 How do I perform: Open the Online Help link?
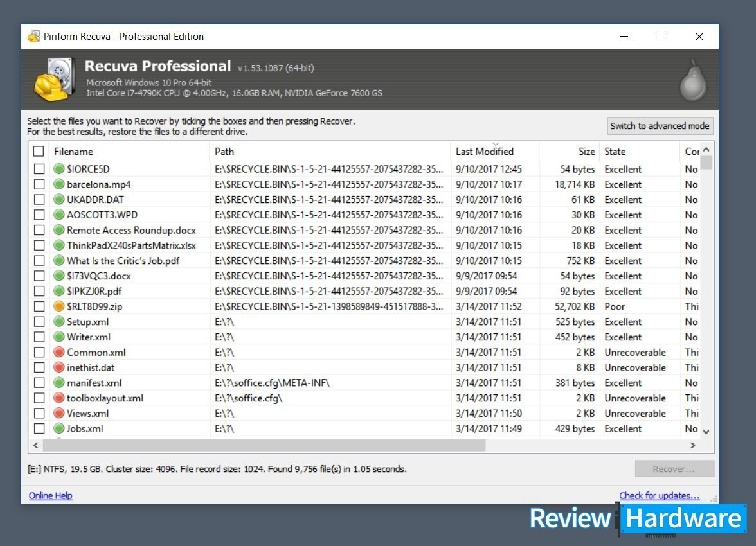[51, 495]
